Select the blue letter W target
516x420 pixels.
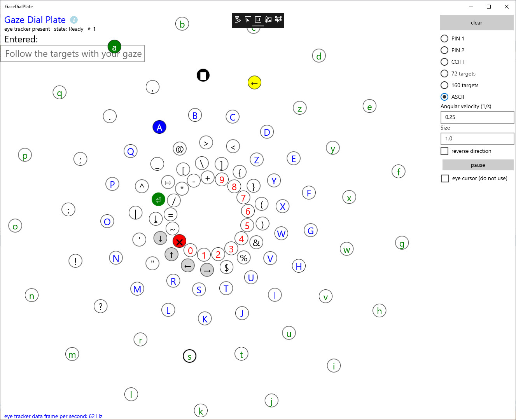pyautogui.click(x=282, y=233)
